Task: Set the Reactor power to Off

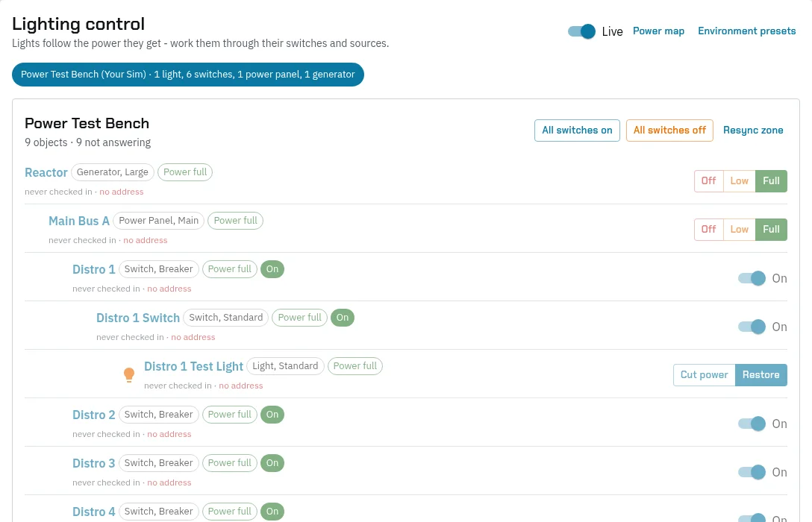Action: [708, 181]
